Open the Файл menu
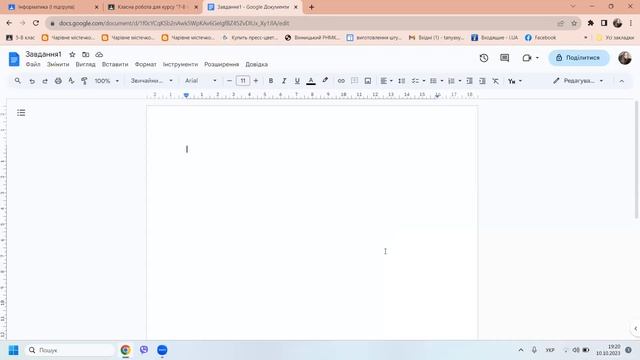Image resolution: width=640 pixels, height=360 pixels. [x=33, y=64]
